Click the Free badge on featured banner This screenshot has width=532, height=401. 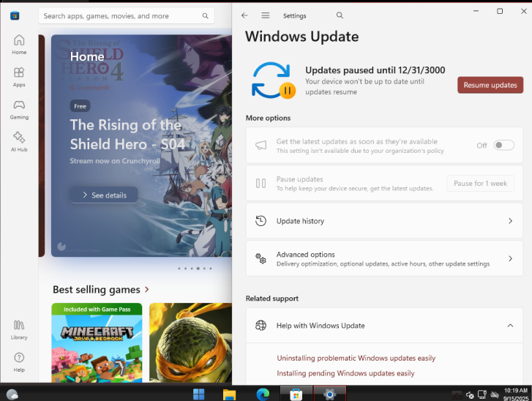(x=80, y=106)
